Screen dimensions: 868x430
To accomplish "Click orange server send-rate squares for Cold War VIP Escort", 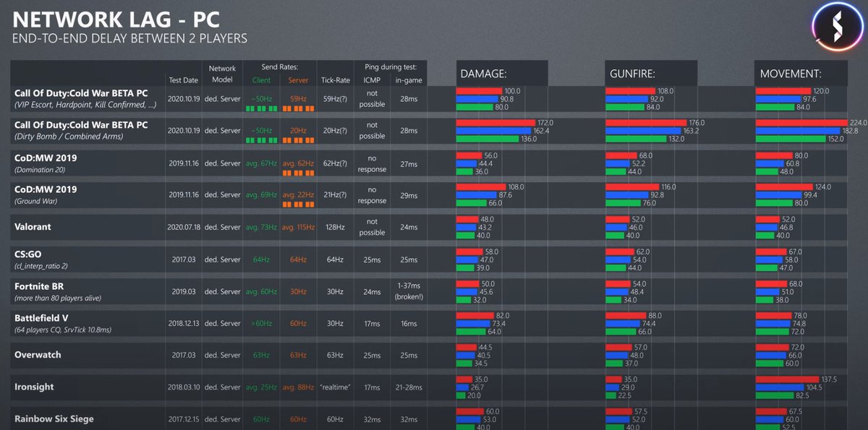I will pyautogui.click(x=297, y=109).
